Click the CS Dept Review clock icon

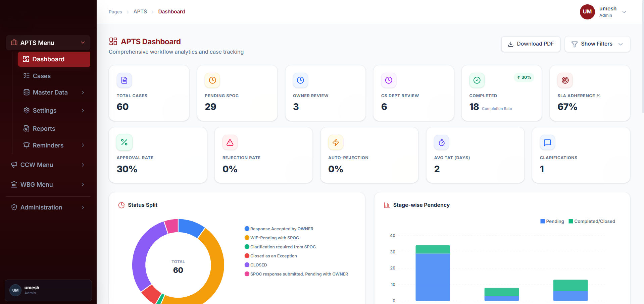(389, 80)
